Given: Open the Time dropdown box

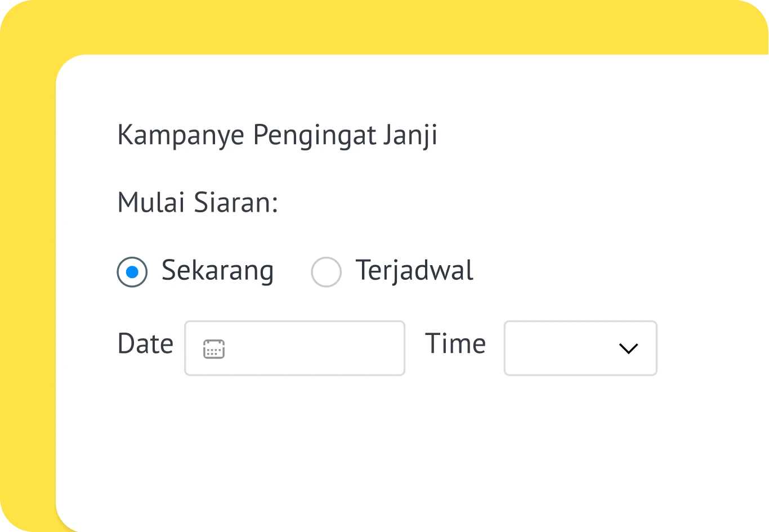Looking at the screenshot, I should coord(580,348).
